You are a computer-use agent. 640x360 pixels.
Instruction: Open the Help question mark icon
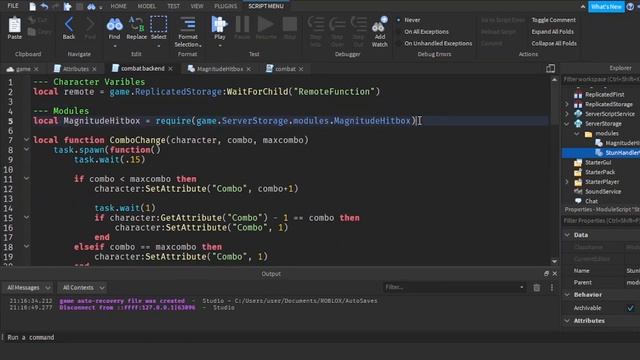[630, 7]
